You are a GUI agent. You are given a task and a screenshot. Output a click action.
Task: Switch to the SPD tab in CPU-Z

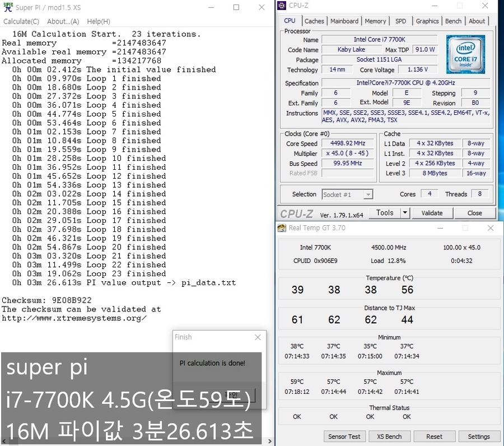pyautogui.click(x=400, y=21)
